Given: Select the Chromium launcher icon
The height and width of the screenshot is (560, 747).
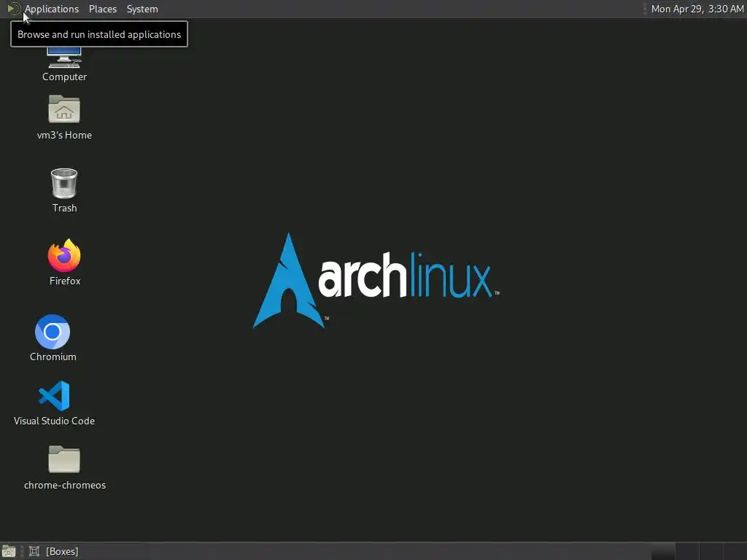Looking at the screenshot, I should (x=53, y=332).
